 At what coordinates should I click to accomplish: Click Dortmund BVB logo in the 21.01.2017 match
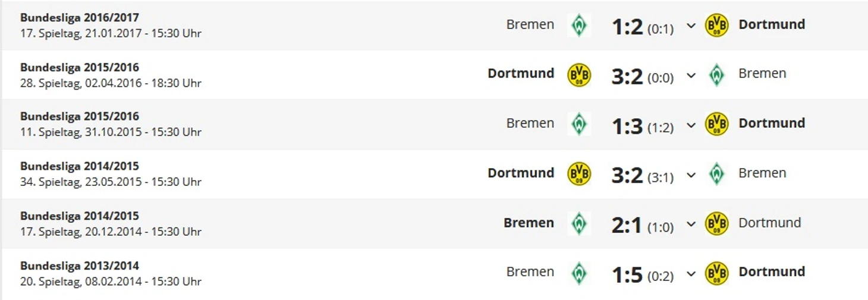click(x=716, y=25)
